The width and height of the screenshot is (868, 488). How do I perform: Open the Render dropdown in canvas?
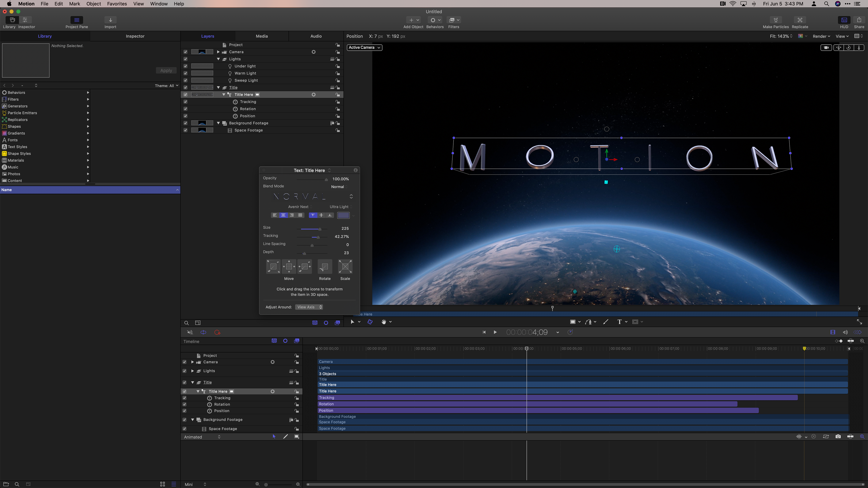point(821,36)
